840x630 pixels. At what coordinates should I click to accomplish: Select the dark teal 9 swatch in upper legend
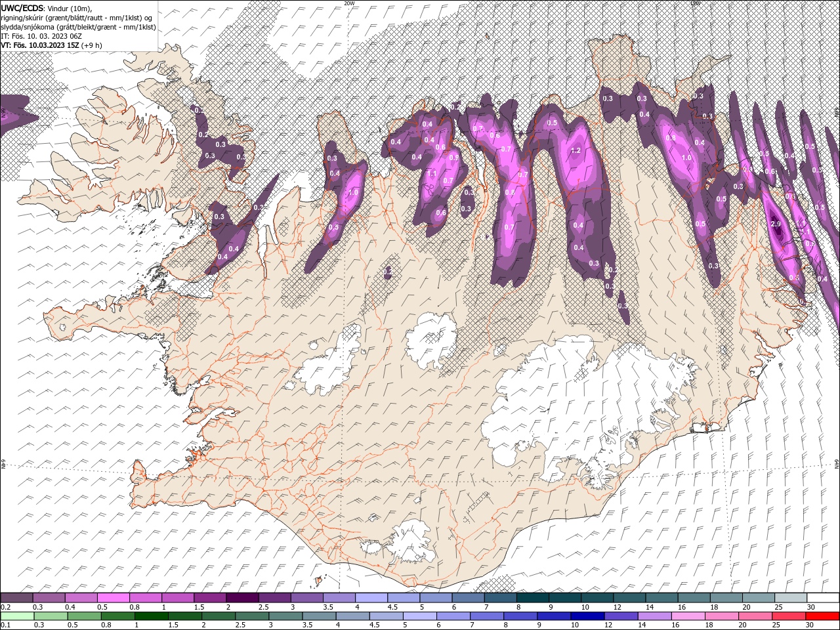532,598
